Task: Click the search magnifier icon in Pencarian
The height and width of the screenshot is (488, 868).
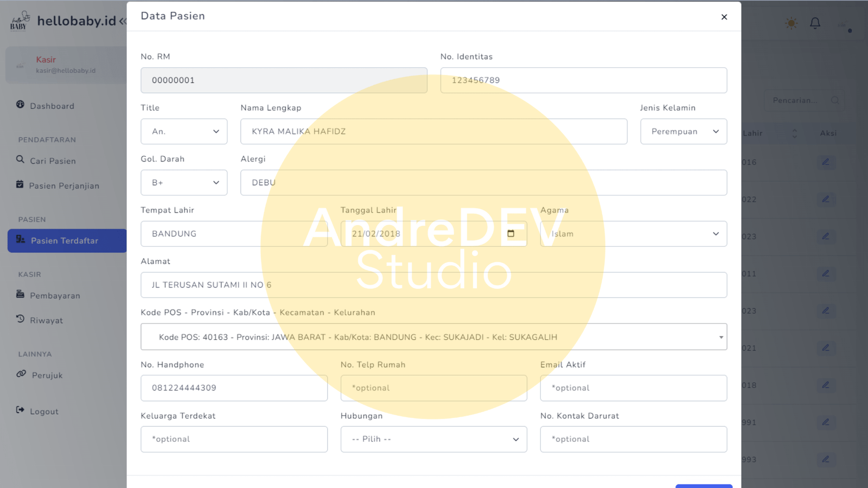Action: point(835,100)
